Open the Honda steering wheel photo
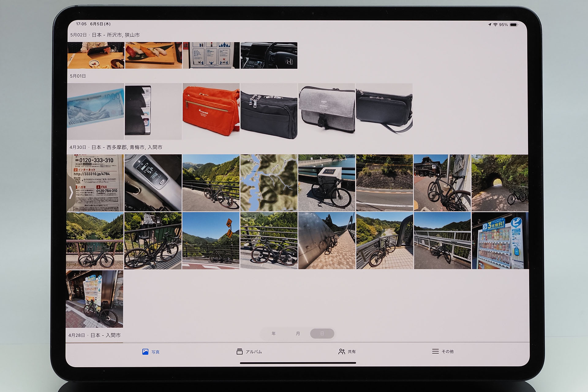This screenshot has height=392, width=588. 269,55
